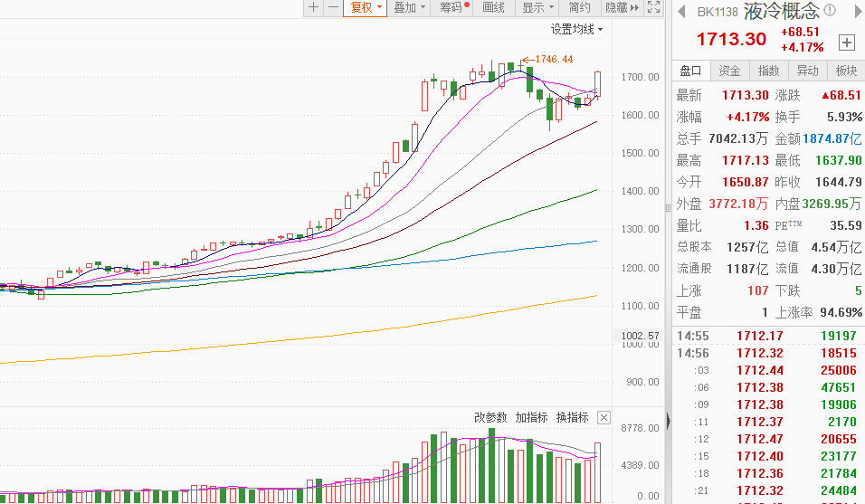Go to next stock with right arrow

[x=859, y=12]
